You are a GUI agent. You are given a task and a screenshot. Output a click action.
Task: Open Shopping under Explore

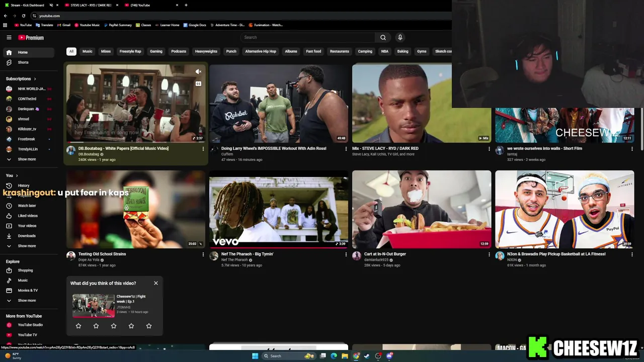28,270
